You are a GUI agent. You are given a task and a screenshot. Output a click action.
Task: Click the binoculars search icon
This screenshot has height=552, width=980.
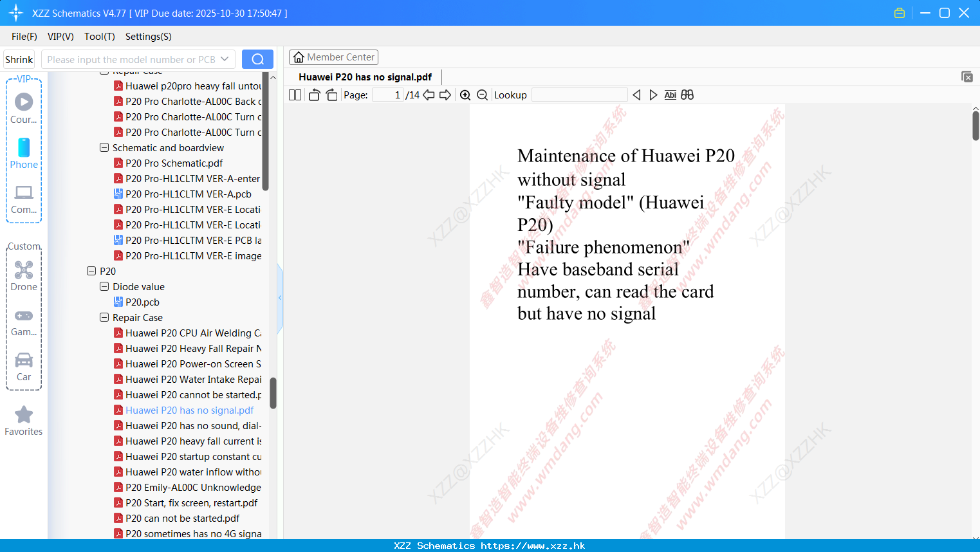point(687,95)
